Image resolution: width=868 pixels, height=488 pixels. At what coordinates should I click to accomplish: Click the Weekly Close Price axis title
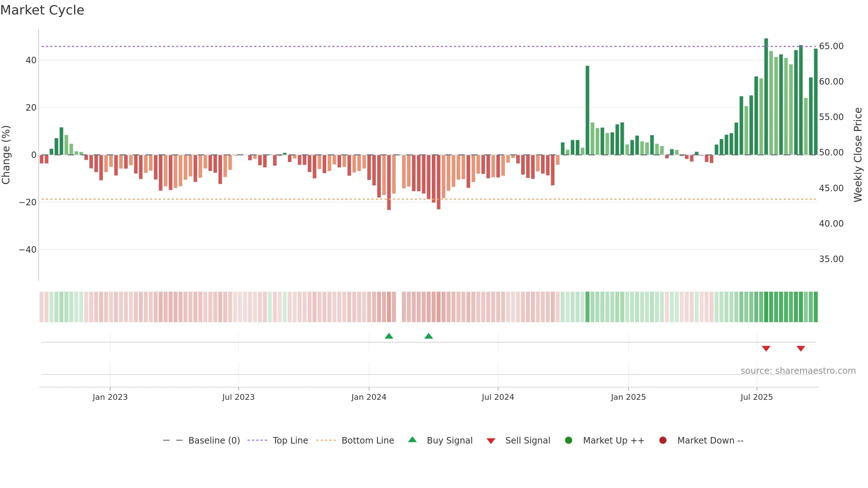click(858, 155)
